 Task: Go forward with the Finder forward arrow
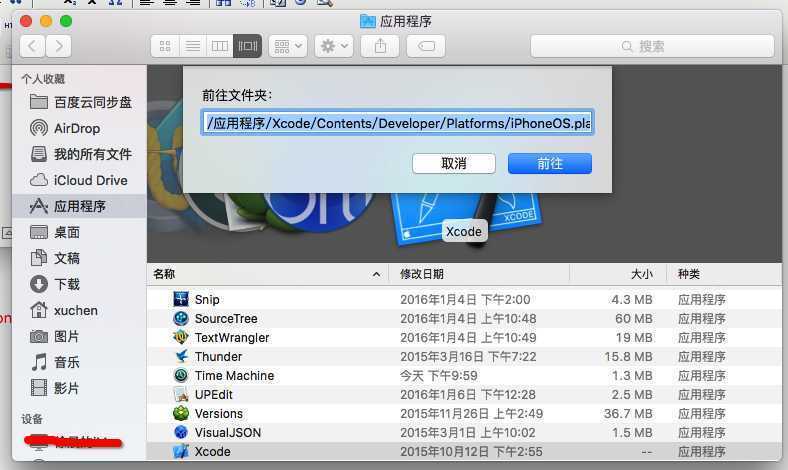[58, 47]
